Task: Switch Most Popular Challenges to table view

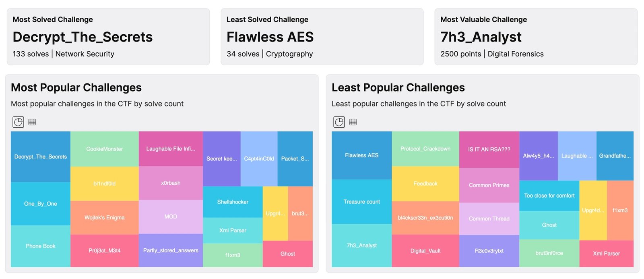Action: [32, 122]
